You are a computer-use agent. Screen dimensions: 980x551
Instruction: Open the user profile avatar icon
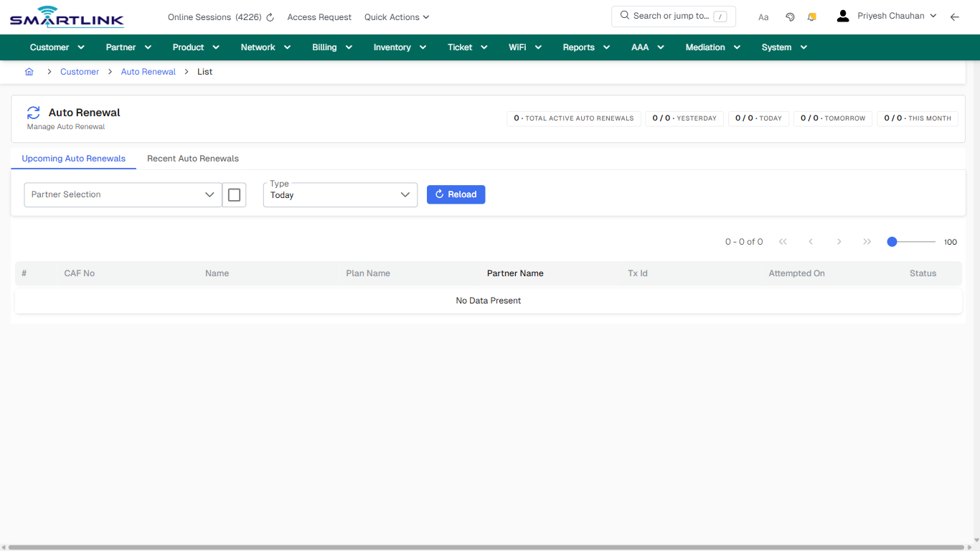pos(842,15)
